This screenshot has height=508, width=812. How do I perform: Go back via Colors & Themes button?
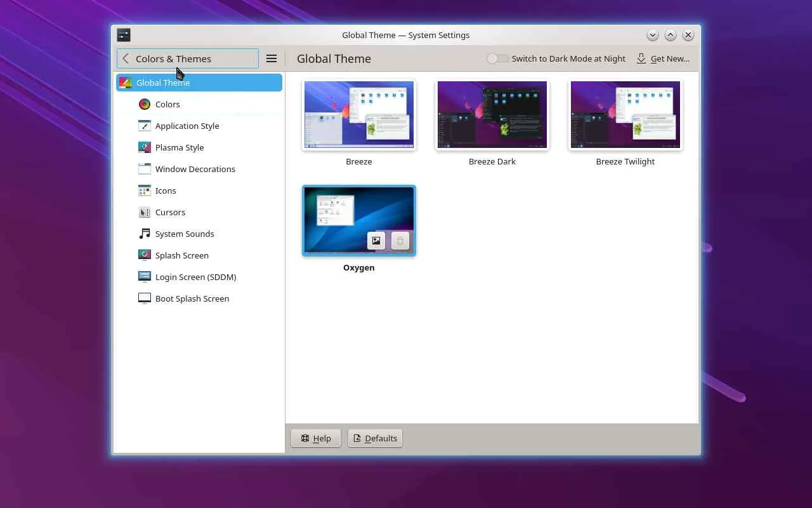(188, 58)
